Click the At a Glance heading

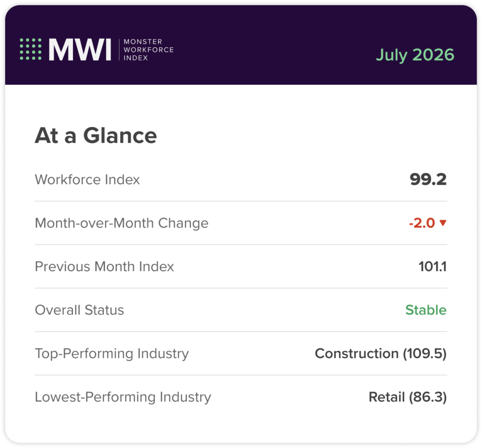[96, 136]
